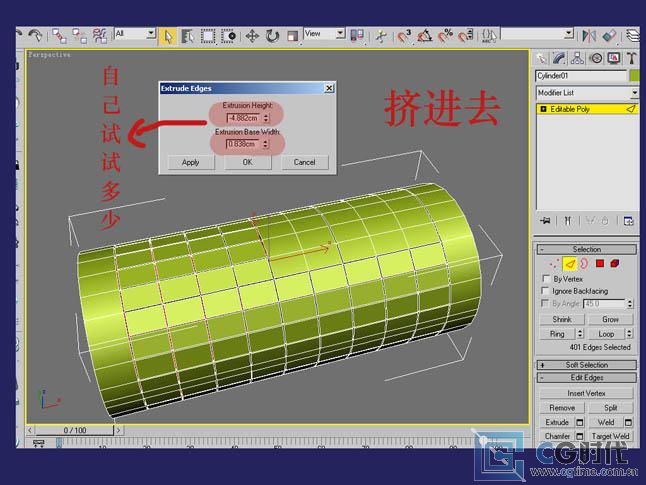Select the Select and Move tool
This screenshot has height=485, width=646.
coord(252,36)
